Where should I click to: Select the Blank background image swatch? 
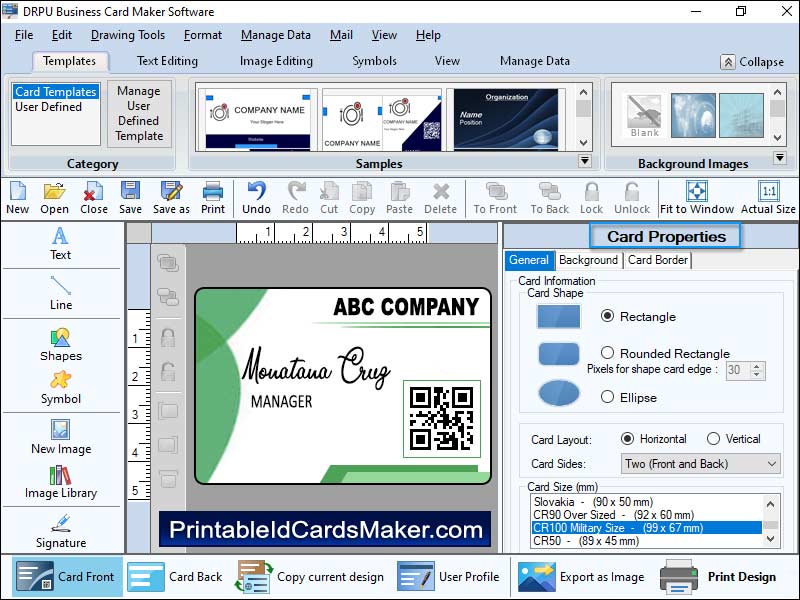[644, 117]
